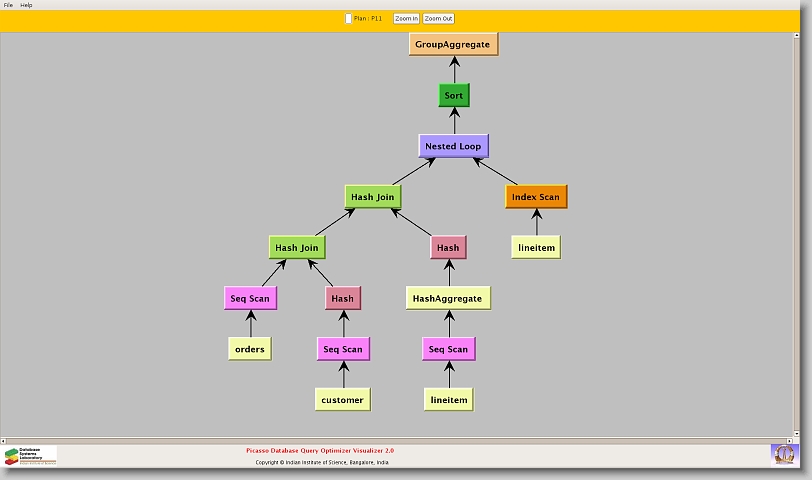Select the orange Index Scan node
This screenshot has height=480, width=812.
(x=536, y=197)
